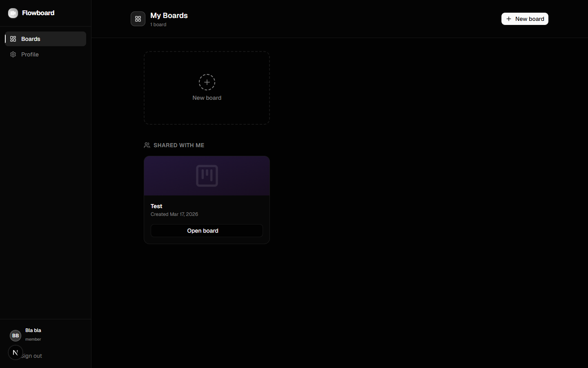The image size is (588, 368).
Task: Click the grid icon beside My Boards heading
Action: (138, 19)
